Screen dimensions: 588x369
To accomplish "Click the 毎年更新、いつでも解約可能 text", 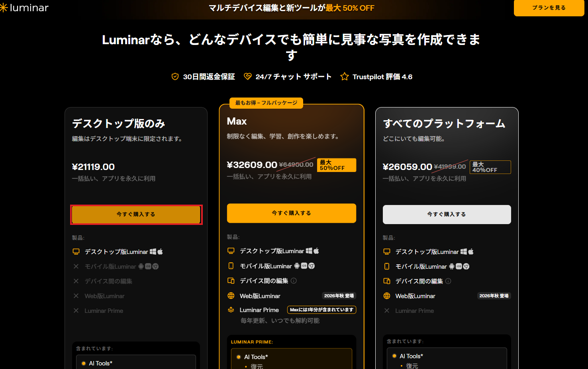I will point(280,321).
